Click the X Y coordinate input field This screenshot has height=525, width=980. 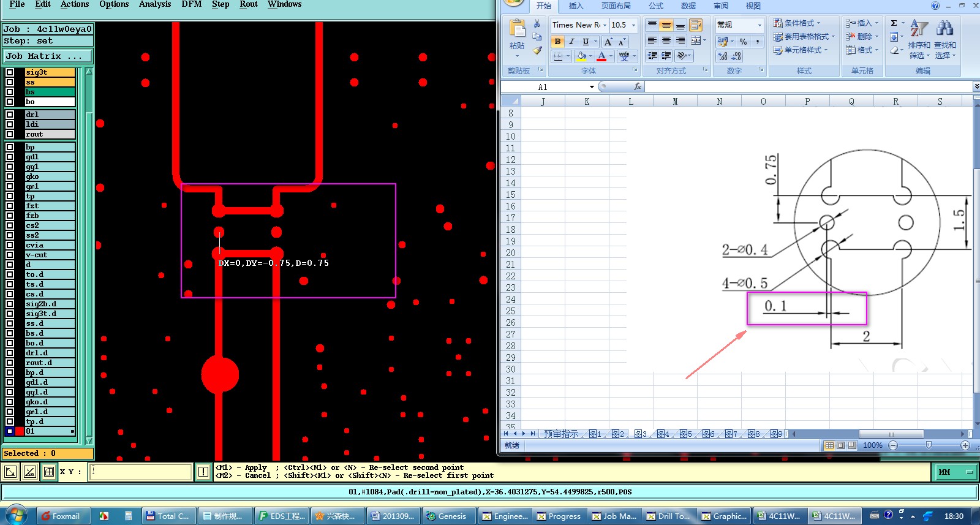coord(141,472)
